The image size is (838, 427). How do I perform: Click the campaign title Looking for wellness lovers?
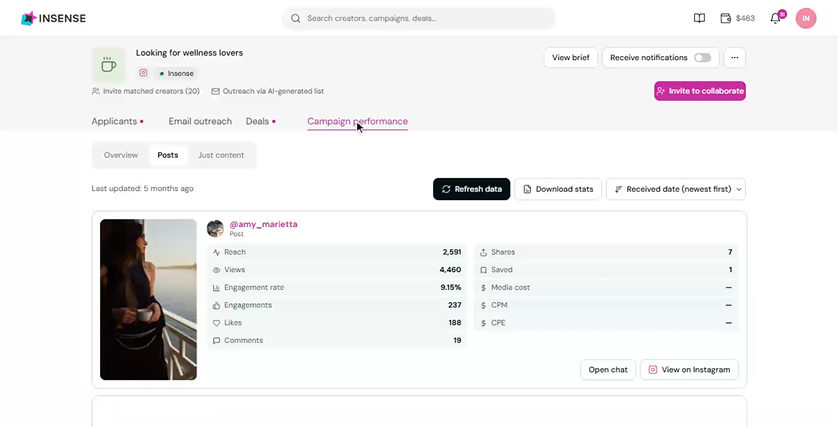189,53
